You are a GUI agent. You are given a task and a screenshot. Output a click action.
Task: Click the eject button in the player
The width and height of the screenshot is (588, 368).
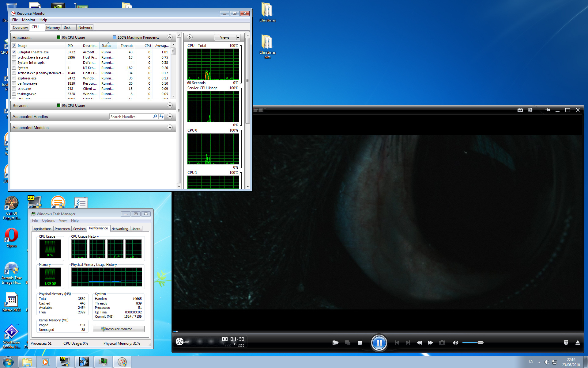click(578, 343)
